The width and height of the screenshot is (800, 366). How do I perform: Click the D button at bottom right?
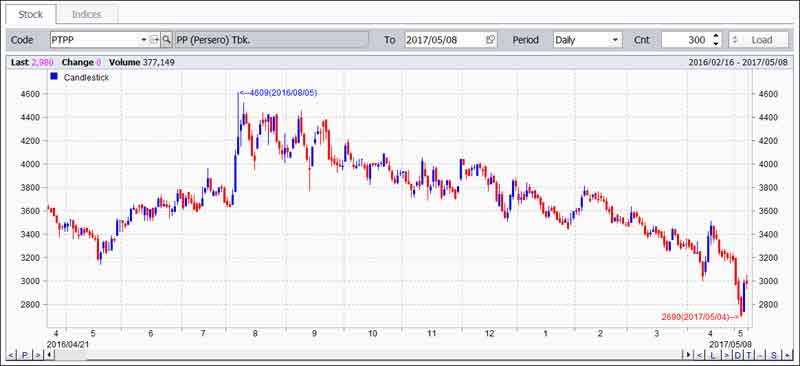click(738, 355)
